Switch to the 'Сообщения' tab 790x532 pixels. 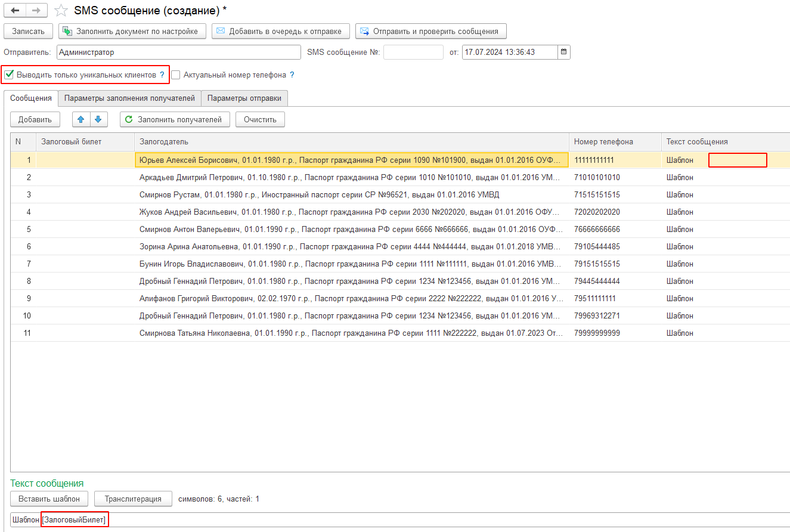pos(31,98)
